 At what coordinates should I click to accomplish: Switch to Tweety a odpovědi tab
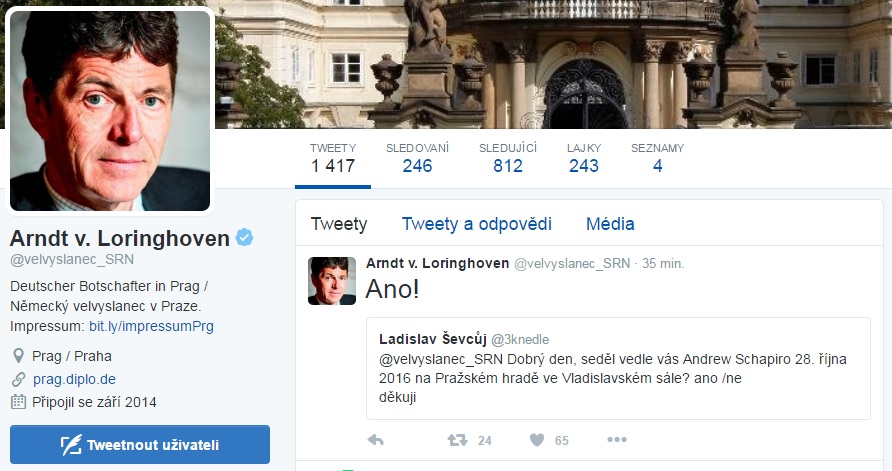[x=477, y=224]
